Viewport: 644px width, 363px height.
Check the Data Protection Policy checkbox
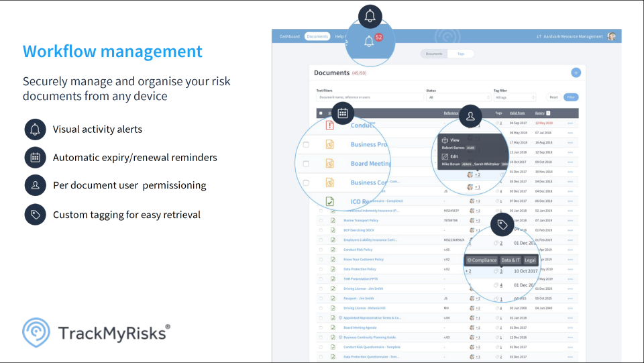point(321,269)
